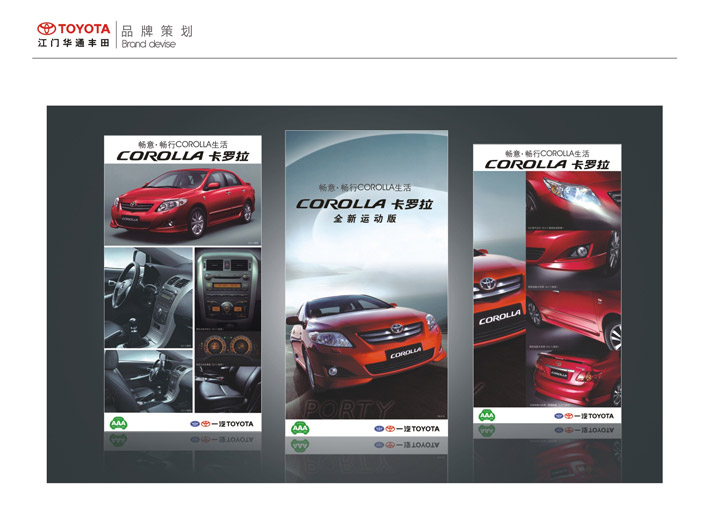Select the steering wheel interior photo

(148, 297)
